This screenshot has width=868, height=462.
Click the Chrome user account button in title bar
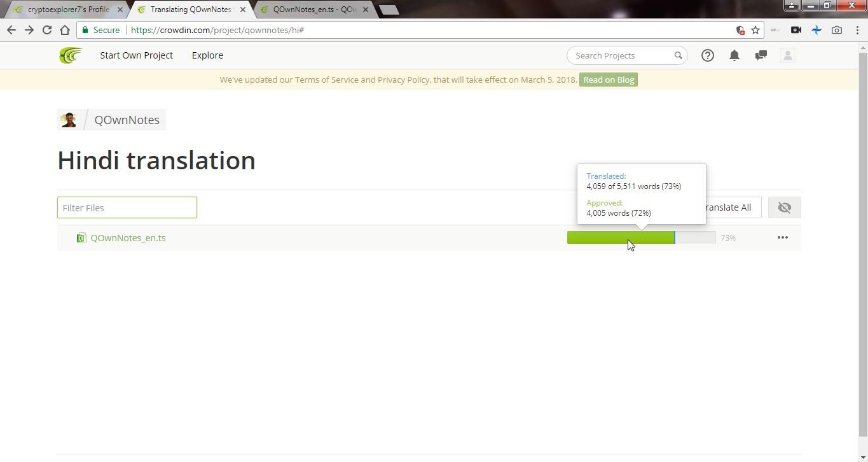pos(791,6)
